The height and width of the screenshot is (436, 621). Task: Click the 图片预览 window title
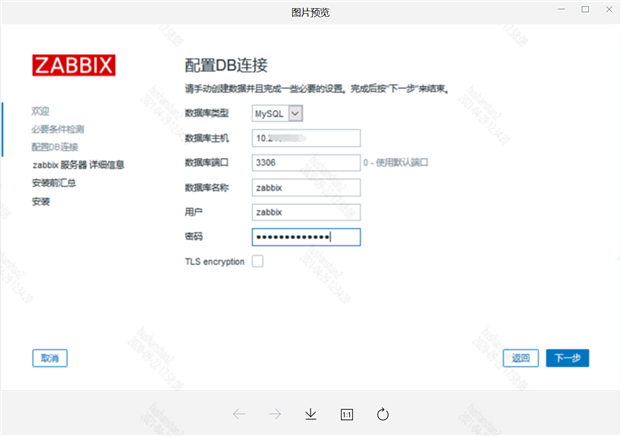tap(310, 13)
